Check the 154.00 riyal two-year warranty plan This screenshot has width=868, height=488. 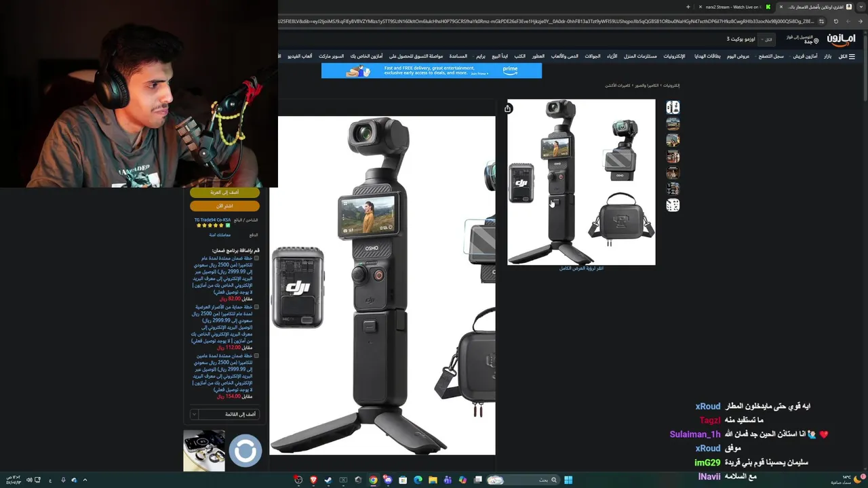[256, 356]
